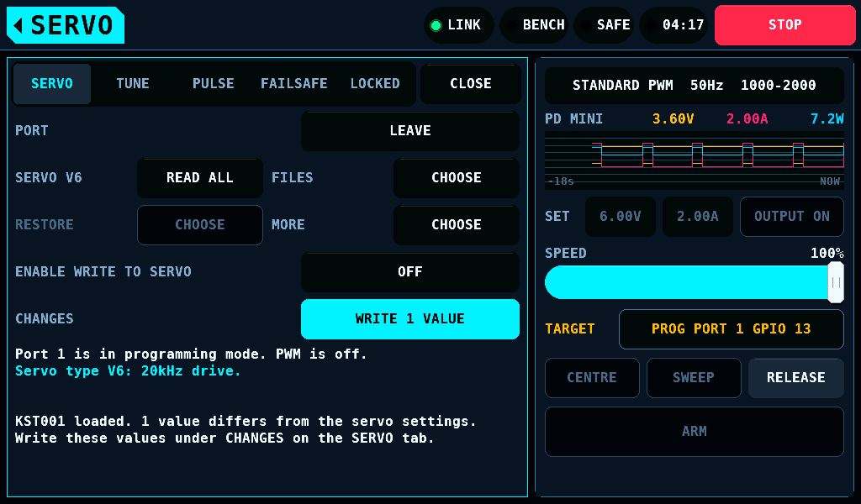861x504 pixels.
Task: Click the 2.00A current reading
Action: coord(747,119)
